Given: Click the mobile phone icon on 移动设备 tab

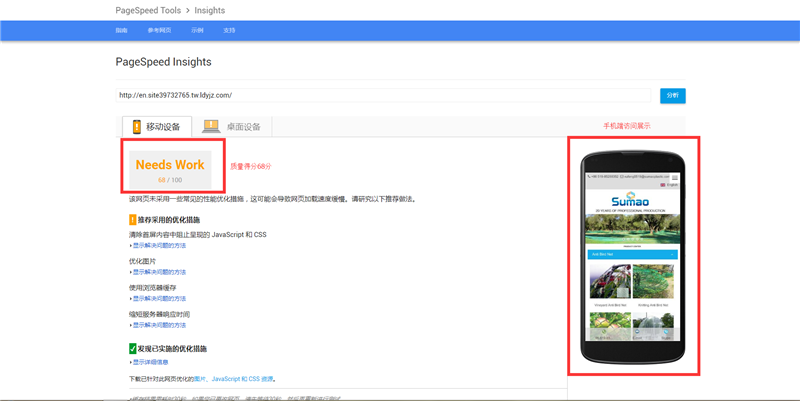Looking at the screenshot, I should [x=136, y=127].
